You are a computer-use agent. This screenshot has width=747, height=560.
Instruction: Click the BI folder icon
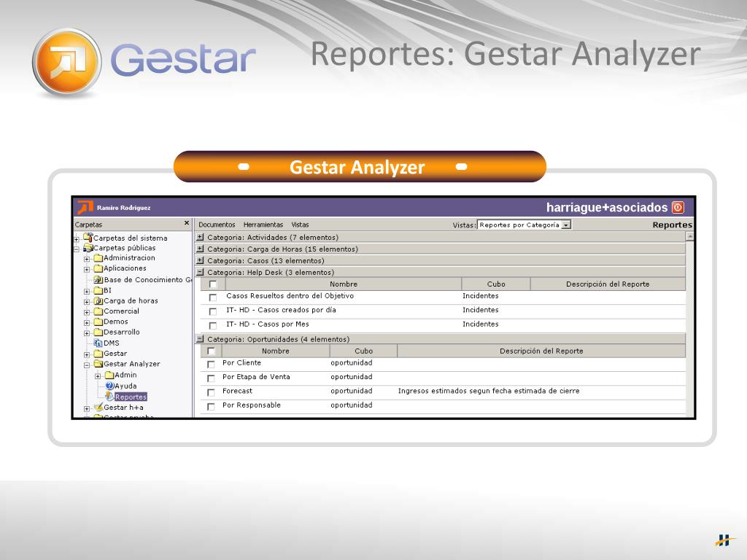click(98, 290)
